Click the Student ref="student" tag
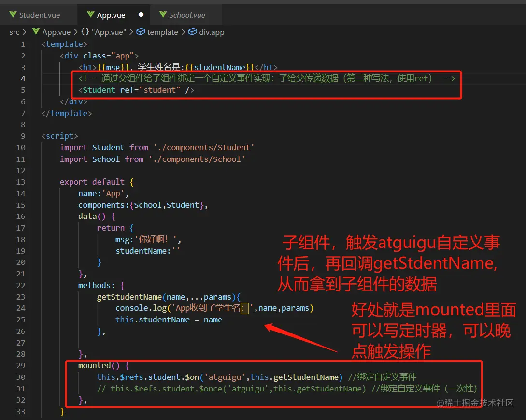 click(136, 90)
